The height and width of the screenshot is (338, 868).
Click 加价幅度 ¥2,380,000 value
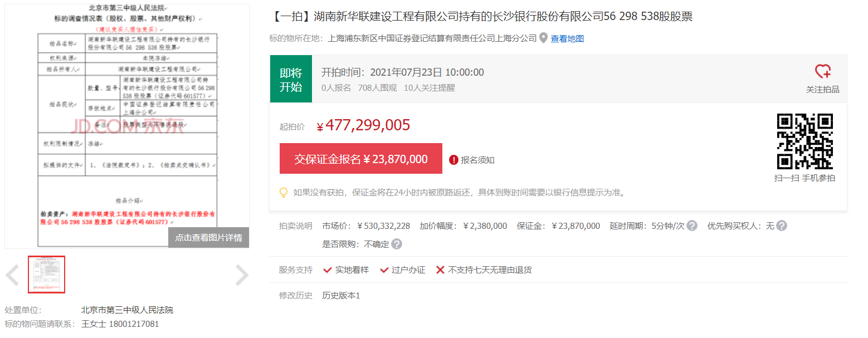pyautogui.click(x=485, y=226)
